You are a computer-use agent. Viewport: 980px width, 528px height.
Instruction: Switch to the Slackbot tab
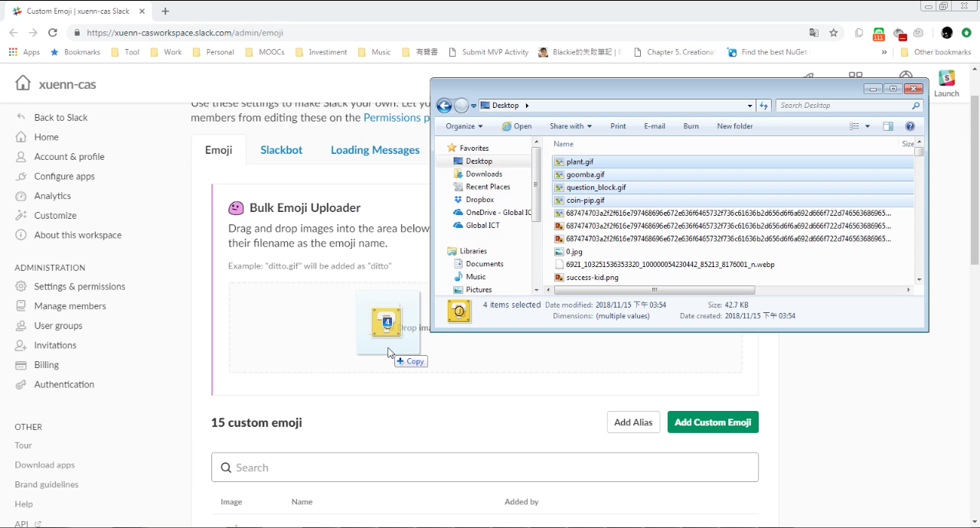(281, 150)
